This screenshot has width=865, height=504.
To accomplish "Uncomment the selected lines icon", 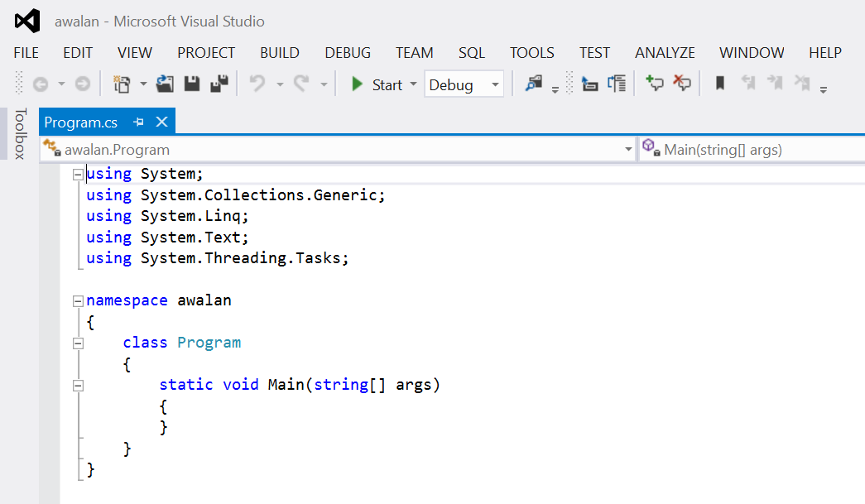I will [682, 84].
